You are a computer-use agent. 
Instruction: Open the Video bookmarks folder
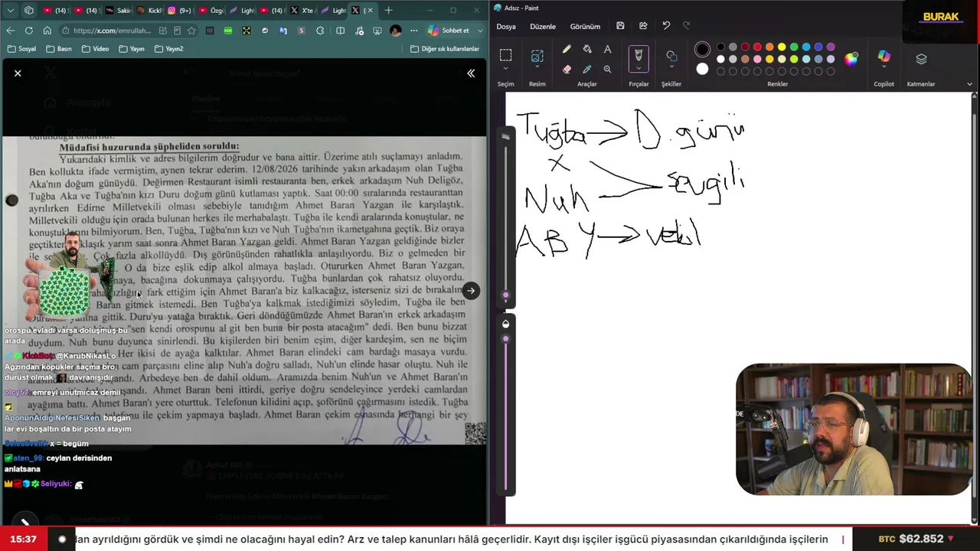[x=95, y=49]
